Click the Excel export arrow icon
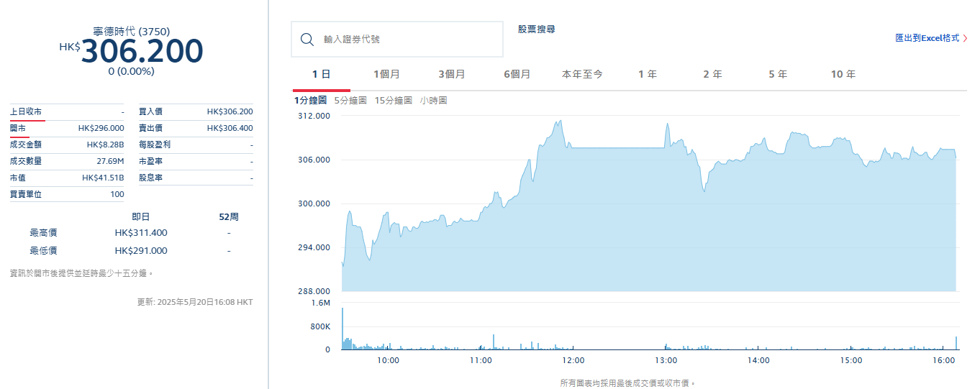Viewport: 980px width, 389px height. pos(965,38)
